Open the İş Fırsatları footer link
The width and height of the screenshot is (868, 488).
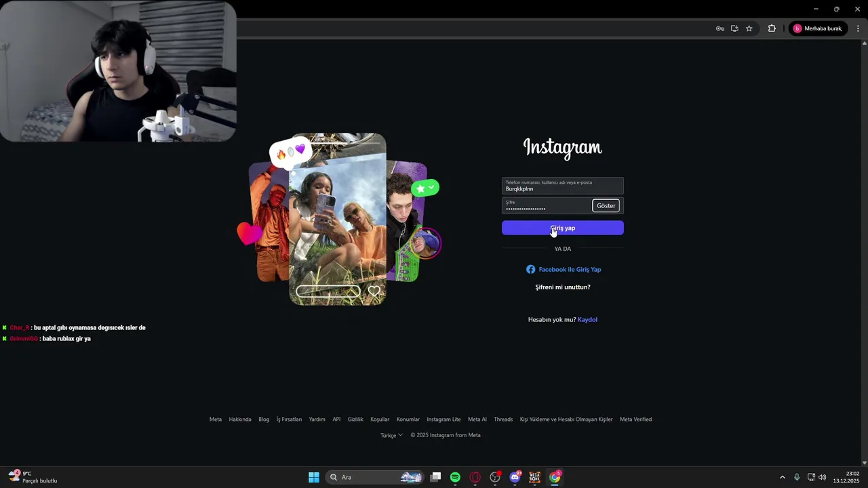coord(289,419)
